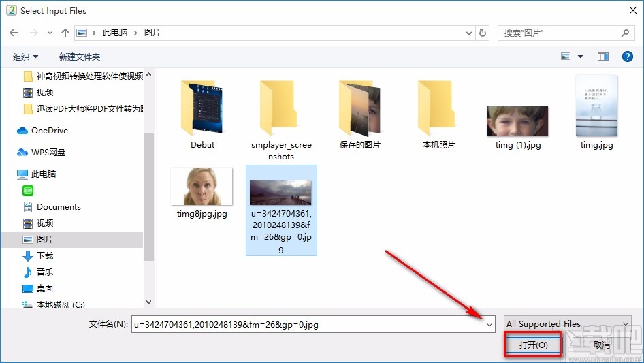
Task: Select timg.jpg thumbnail
Action: click(x=596, y=106)
